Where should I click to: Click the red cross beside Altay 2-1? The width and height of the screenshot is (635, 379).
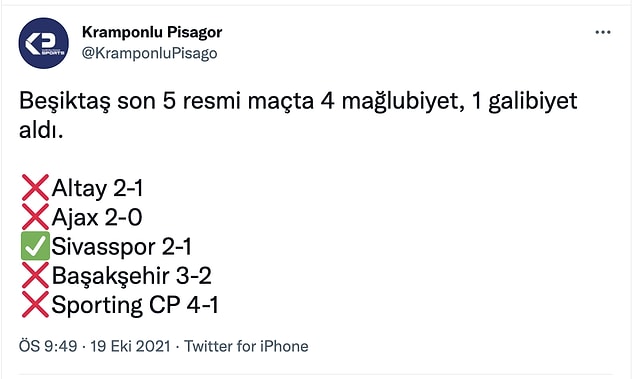tap(35, 187)
